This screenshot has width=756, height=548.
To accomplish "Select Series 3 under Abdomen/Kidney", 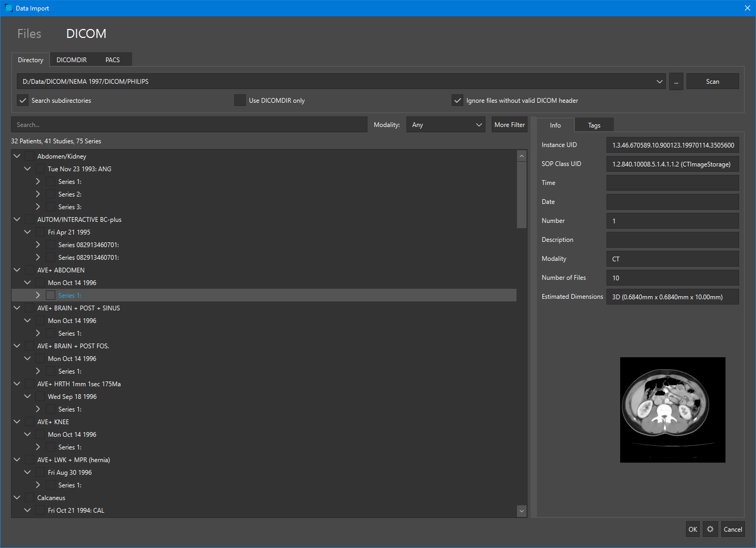I will (x=70, y=207).
